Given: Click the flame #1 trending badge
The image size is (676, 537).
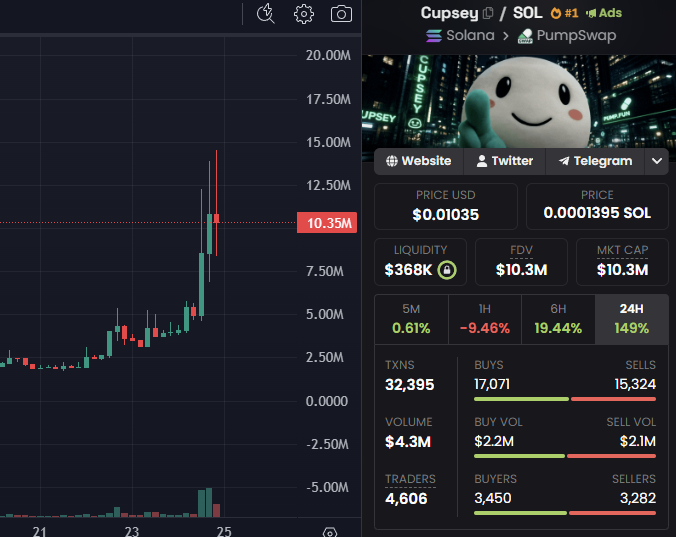Looking at the screenshot, I should 564,13.
